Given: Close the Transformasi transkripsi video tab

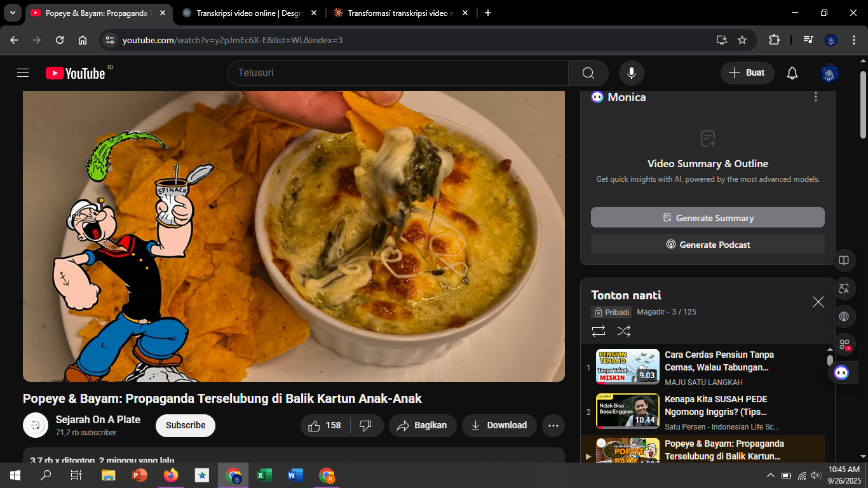Looking at the screenshot, I should pos(465,13).
